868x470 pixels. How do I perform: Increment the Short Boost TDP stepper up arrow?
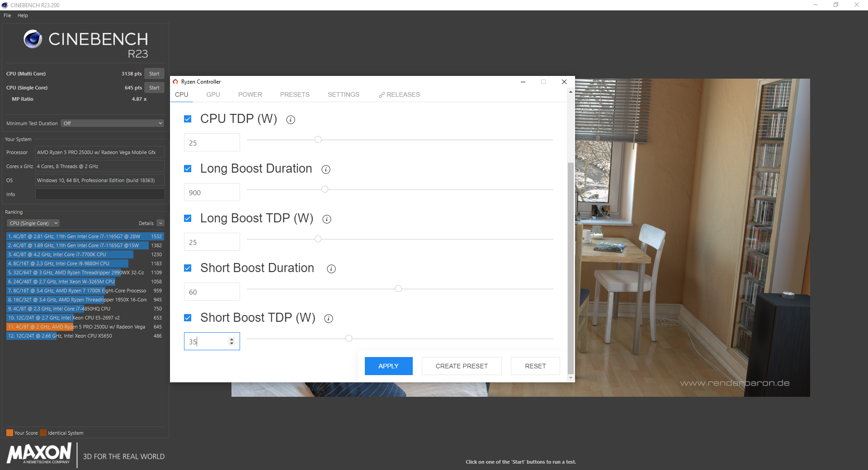pyautogui.click(x=231, y=339)
